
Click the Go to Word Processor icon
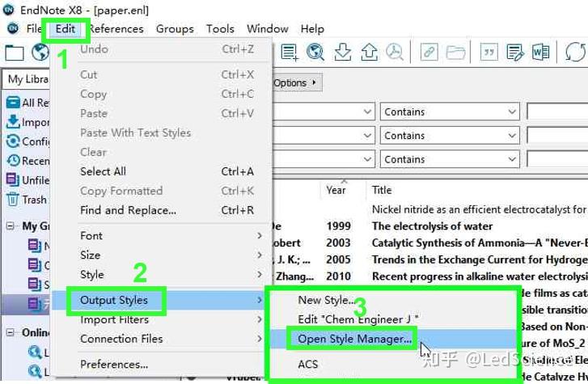541,52
